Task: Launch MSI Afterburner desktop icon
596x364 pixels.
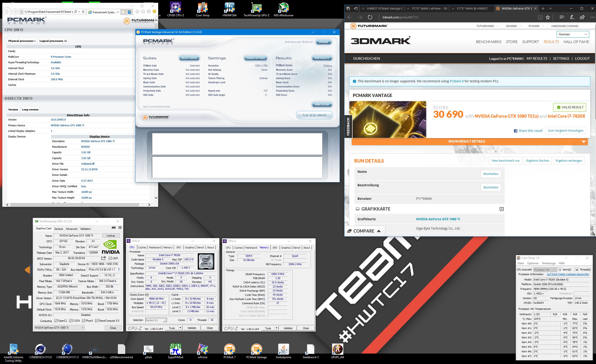Action: [283, 9]
